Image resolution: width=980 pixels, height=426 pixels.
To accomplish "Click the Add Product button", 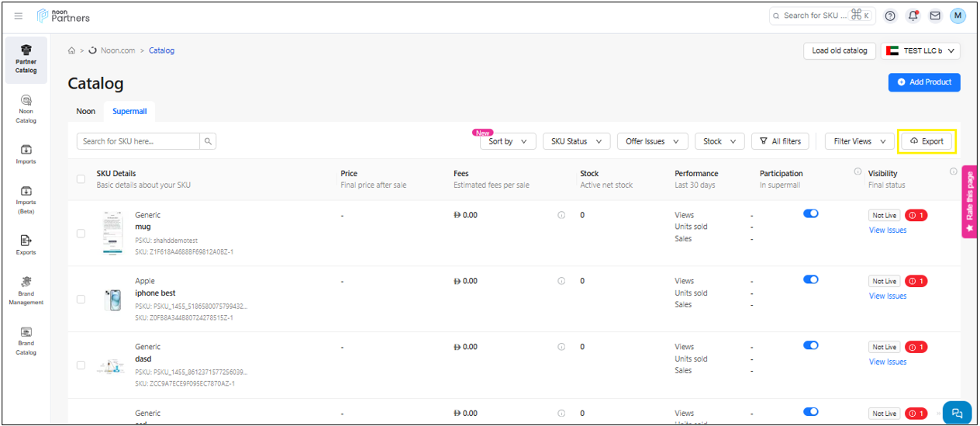I will tap(924, 82).
